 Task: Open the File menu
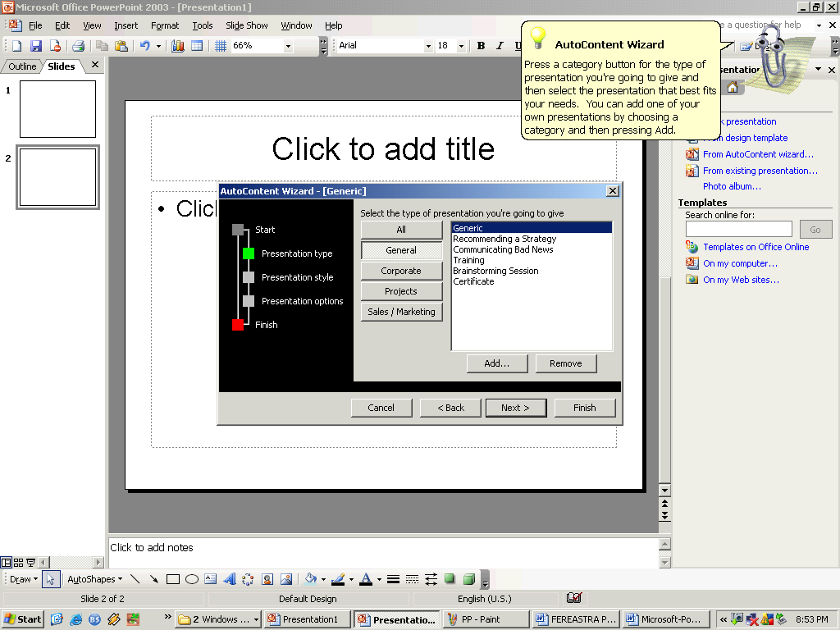35,25
